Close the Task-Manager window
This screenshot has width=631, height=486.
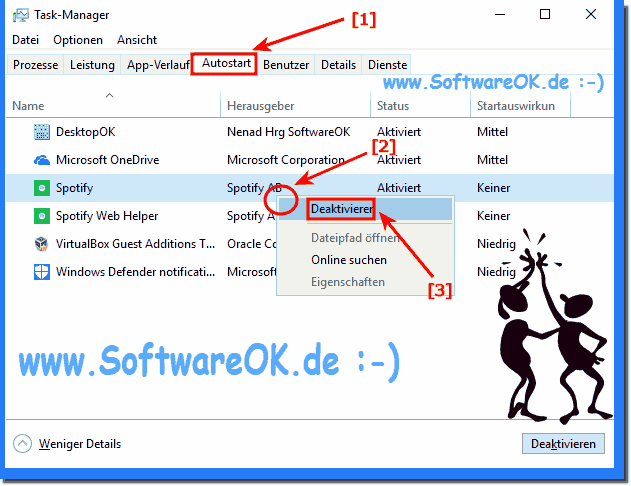click(591, 14)
